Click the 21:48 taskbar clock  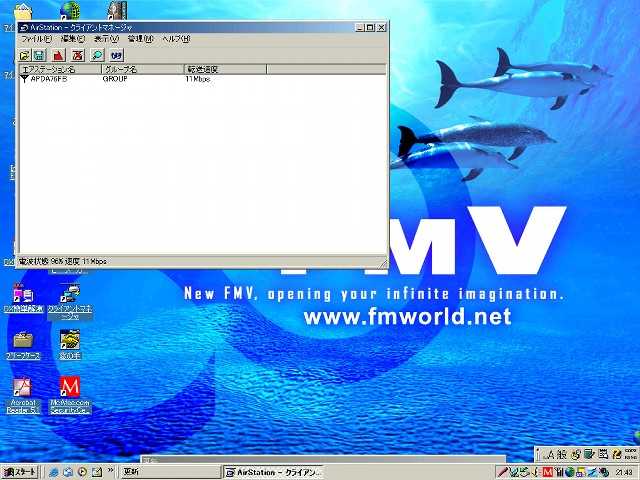tap(624, 473)
